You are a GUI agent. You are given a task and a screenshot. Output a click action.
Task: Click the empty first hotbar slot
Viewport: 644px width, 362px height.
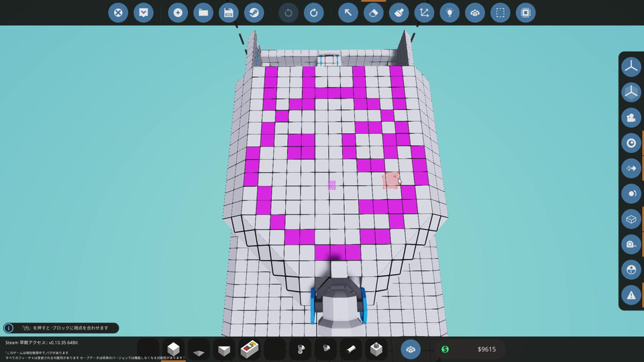click(148, 349)
